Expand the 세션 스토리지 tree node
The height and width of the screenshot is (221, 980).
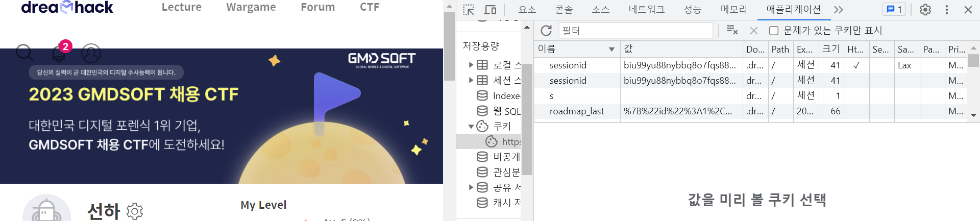tap(471, 80)
